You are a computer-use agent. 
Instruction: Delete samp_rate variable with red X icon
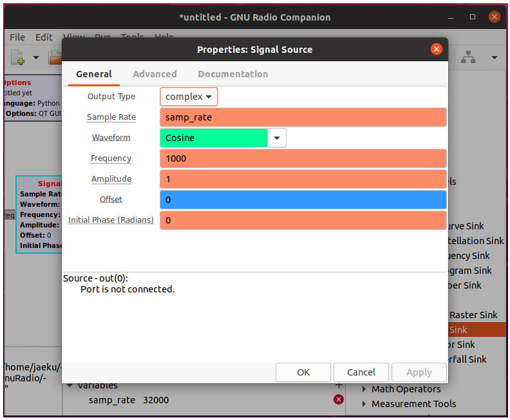coord(338,399)
